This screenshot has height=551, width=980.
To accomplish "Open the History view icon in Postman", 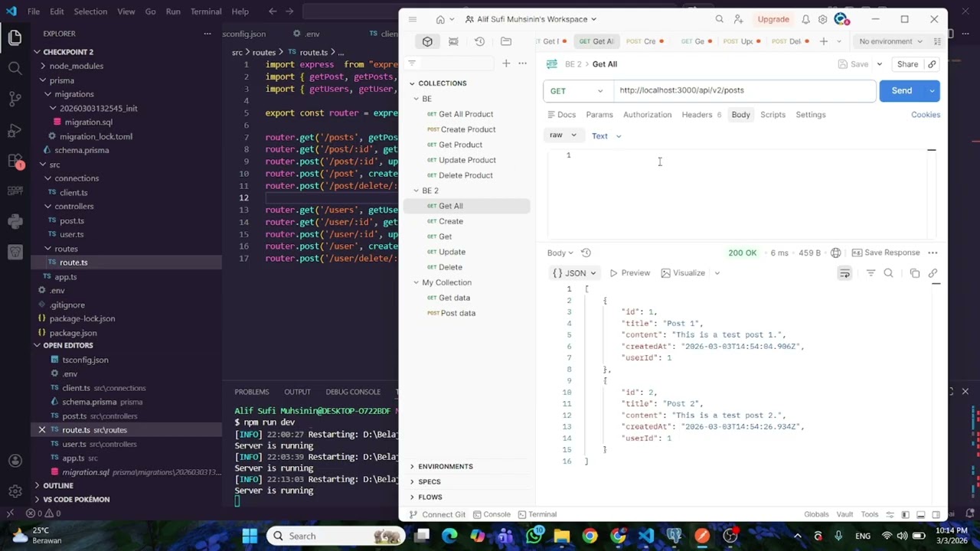I will click(480, 41).
